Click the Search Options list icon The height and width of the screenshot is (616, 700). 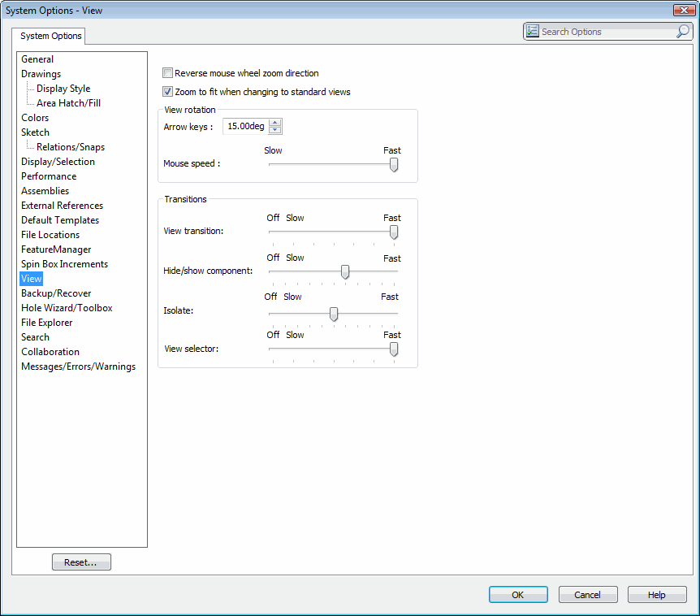[532, 31]
